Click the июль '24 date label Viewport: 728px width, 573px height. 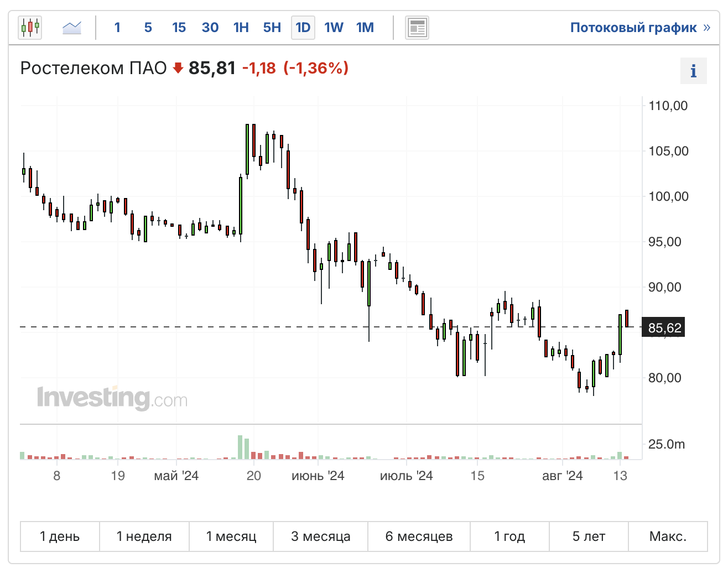coord(406,476)
